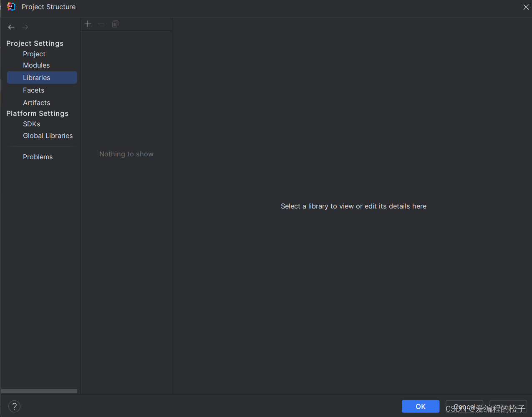532x417 pixels.
Task: Click the sidebar horizontal scrollbar
Action: (39, 391)
